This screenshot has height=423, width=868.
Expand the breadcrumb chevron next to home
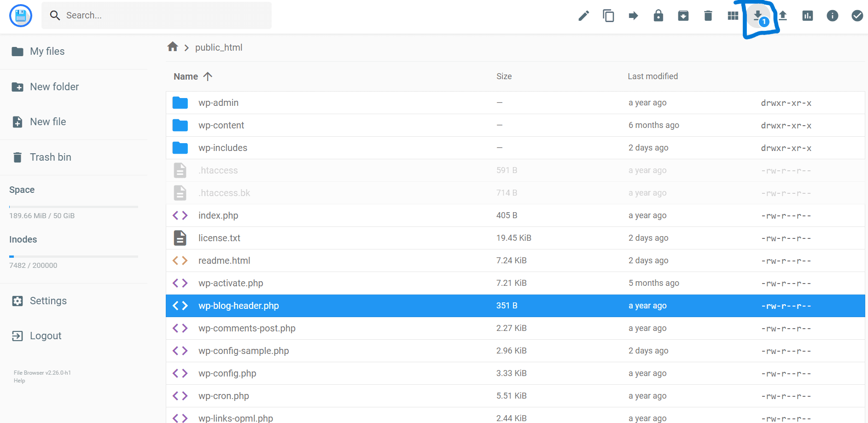pyautogui.click(x=186, y=47)
